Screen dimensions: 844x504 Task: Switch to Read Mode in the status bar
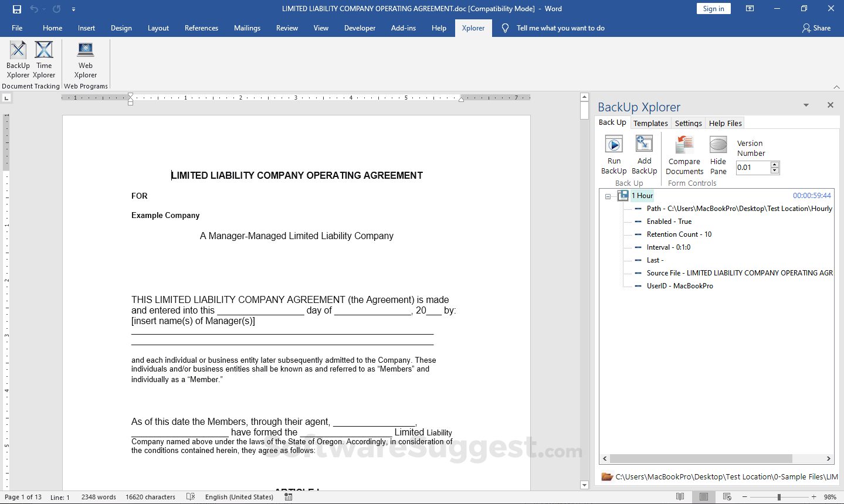680,496
